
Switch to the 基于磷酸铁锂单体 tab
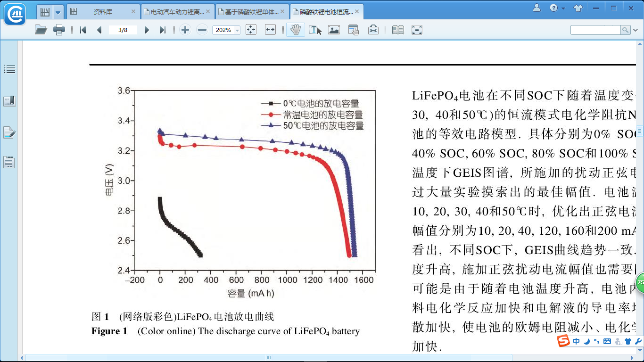(252, 12)
